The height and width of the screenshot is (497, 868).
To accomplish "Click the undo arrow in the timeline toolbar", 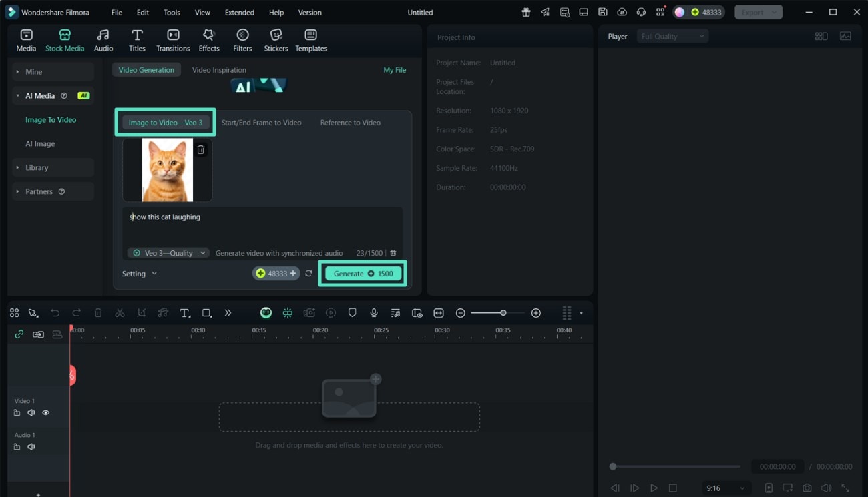I will pos(55,313).
